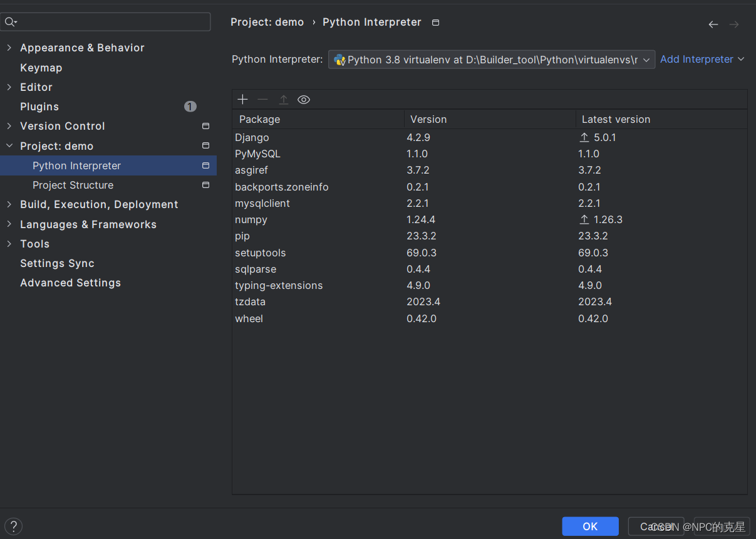This screenshot has height=539, width=756.
Task: Toggle the eye icon showing early releases
Action: pos(304,100)
